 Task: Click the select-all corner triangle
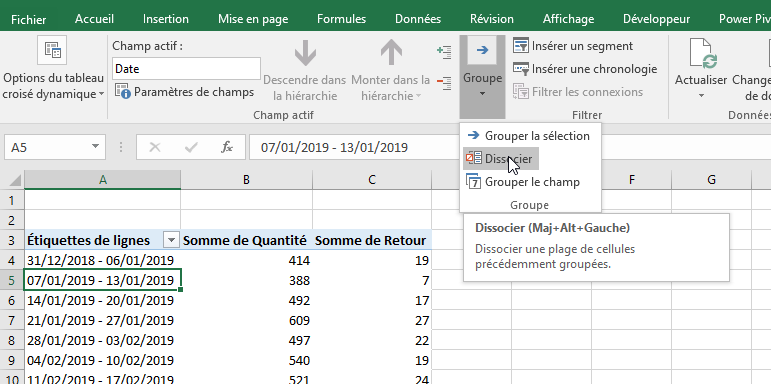(x=15, y=180)
